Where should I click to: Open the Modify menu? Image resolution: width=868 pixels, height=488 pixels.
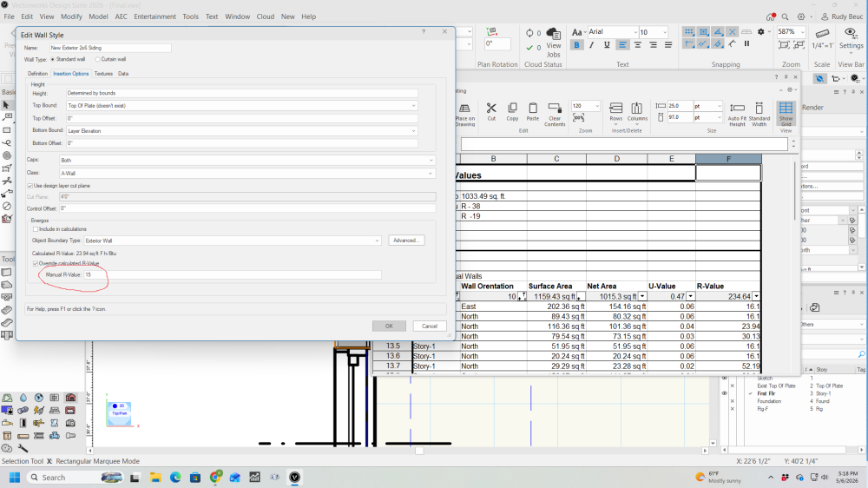[71, 16]
